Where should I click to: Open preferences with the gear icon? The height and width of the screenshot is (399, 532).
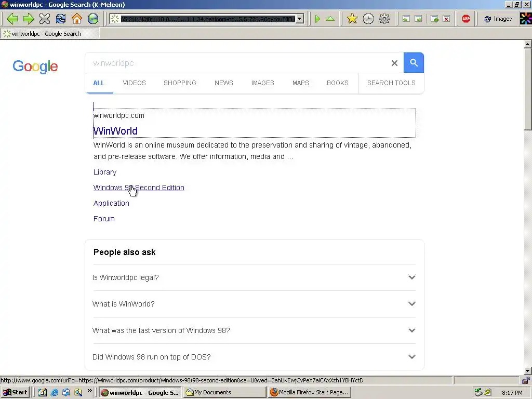pos(384,19)
